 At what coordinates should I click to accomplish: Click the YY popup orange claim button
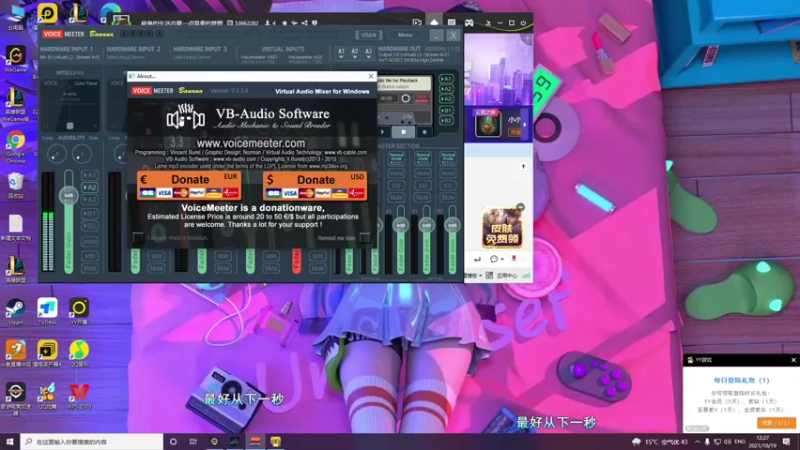[776, 423]
